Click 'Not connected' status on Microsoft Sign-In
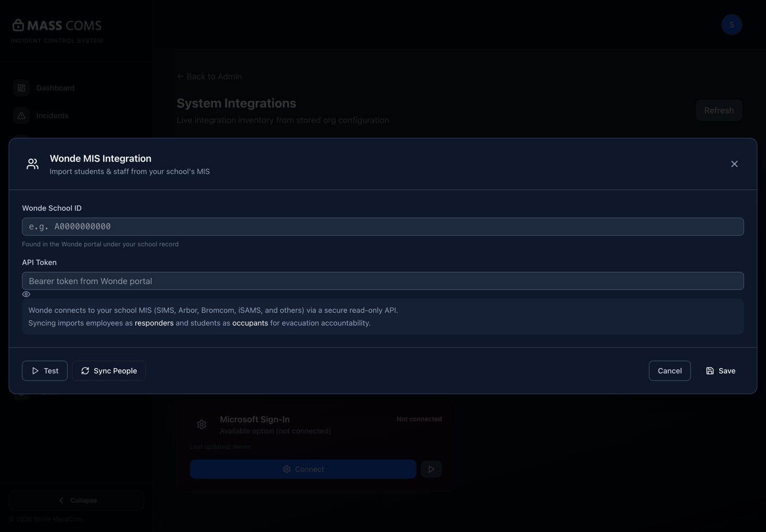This screenshot has height=532, width=766. click(419, 419)
